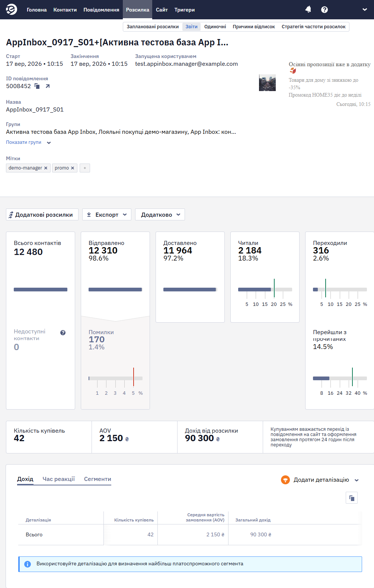Image resolution: width=374 pixels, height=588 pixels.
Task: Click the sender email test.appinbox.manager@example.com
Action: (186, 64)
